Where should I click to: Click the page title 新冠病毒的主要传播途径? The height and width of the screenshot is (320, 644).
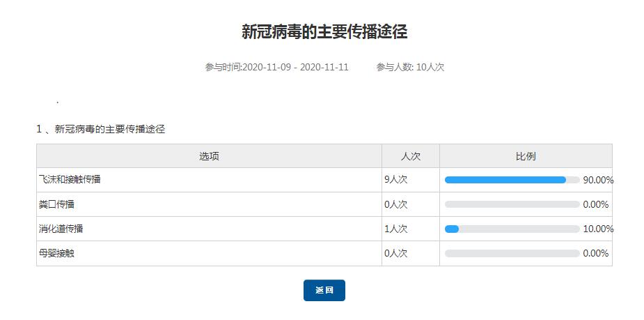[x=324, y=31]
